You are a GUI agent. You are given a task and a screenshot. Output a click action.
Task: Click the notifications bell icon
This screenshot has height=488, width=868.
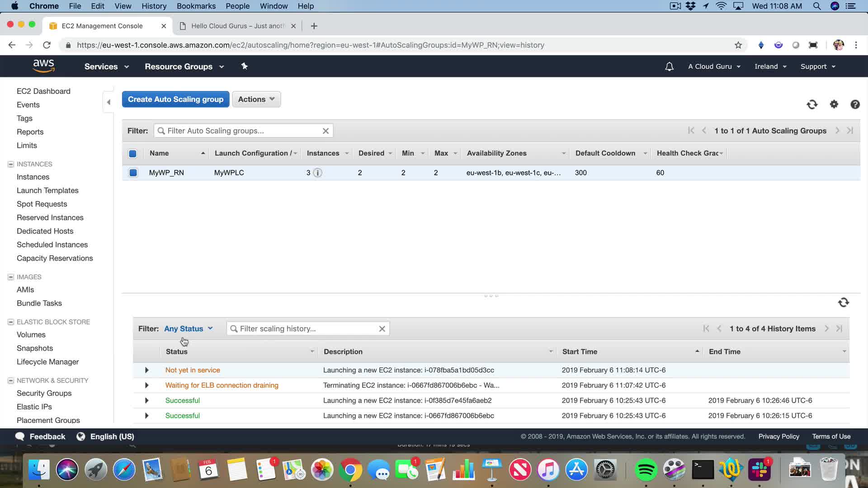pyautogui.click(x=669, y=66)
